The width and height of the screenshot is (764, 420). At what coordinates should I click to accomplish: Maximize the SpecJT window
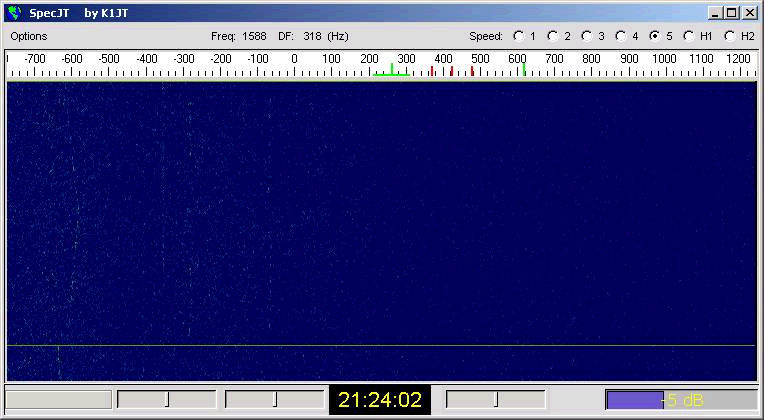[x=731, y=13]
